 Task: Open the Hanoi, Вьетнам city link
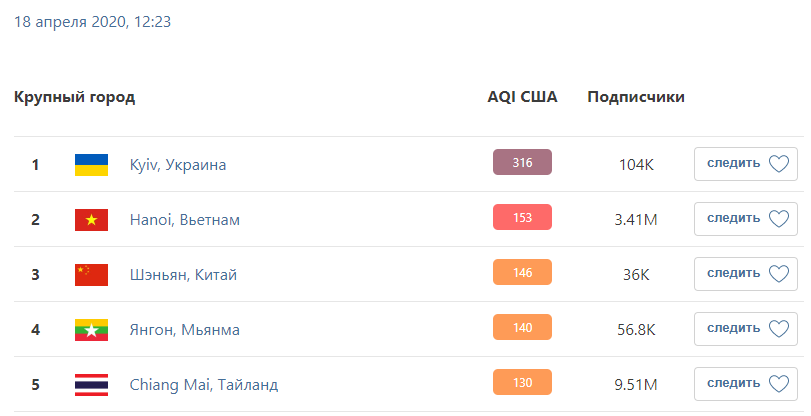coord(185,219)
